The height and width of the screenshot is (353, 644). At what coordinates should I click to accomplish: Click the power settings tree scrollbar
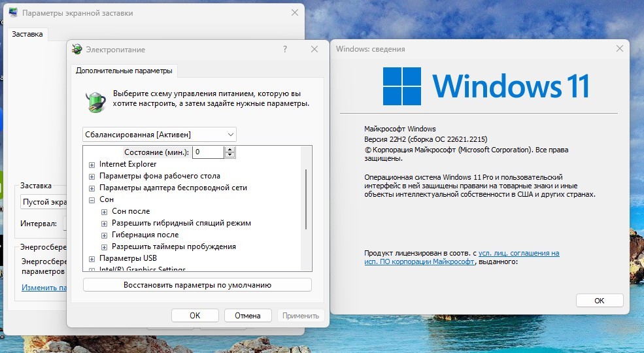pos(307,199)
